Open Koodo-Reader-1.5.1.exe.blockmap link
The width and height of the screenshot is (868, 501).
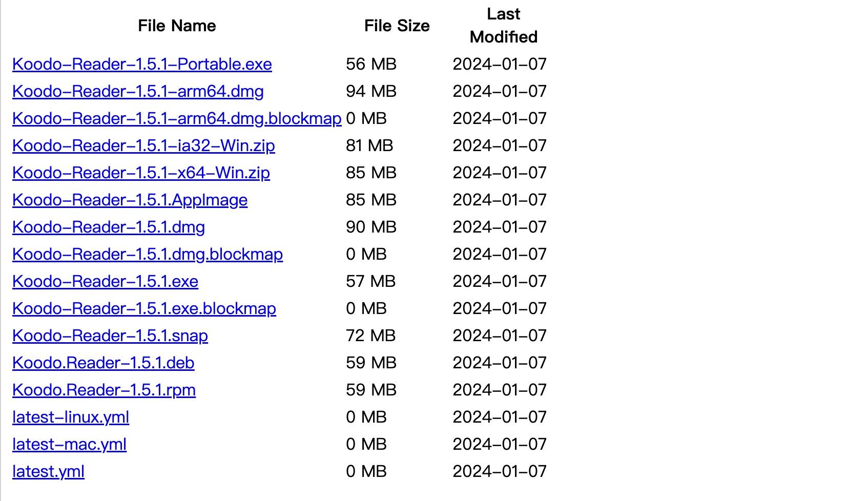(x=144, y=308)
